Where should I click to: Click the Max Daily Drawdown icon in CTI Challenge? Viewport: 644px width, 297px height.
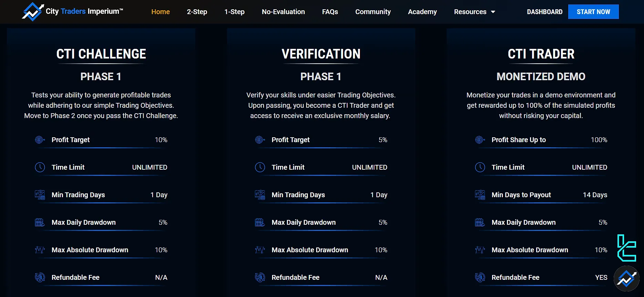pyautogui.click(x=40, y=222)
